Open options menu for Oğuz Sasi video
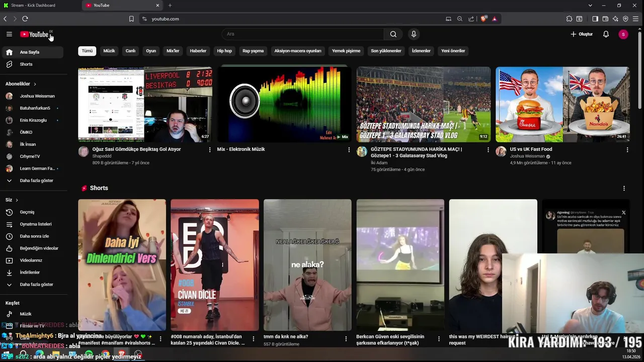 pos(210,150)
